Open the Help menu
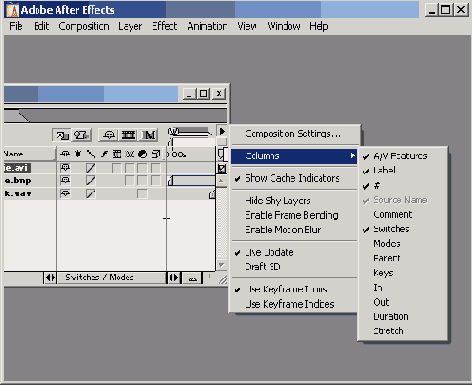This screenshot has width=472, height=385. coord(319,26)
